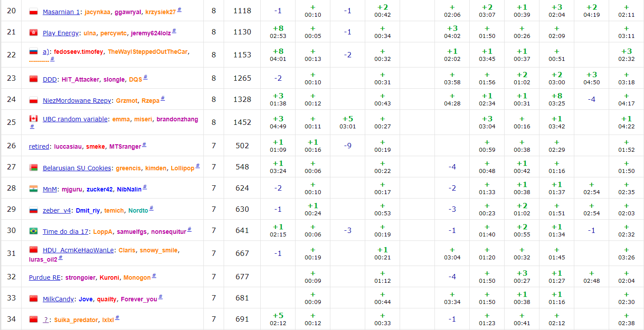Open the HDU_AcmKeHaoWanLe team link
Viewport: 644px width, 330px height.
pyautogui.click(x=78, y=250)
